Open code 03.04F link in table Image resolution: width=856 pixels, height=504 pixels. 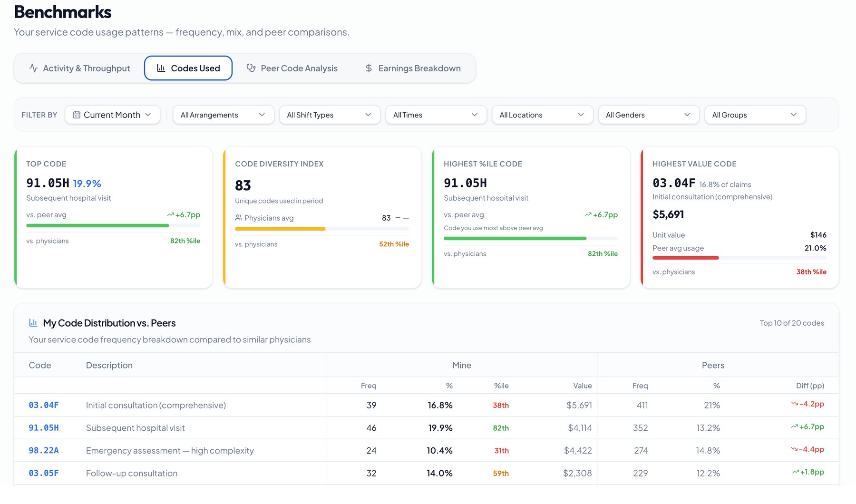pos(44,405)
